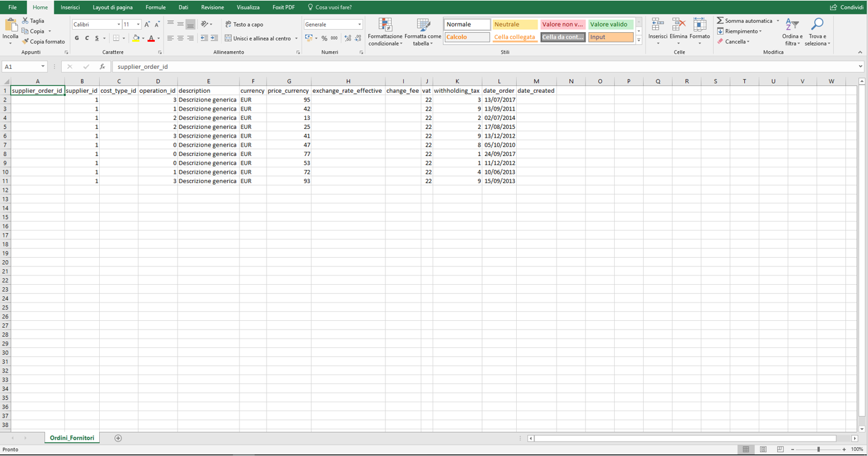868x456 pixels.
Task: Open the Calibri font name dropdown
Action: (119, 25)
